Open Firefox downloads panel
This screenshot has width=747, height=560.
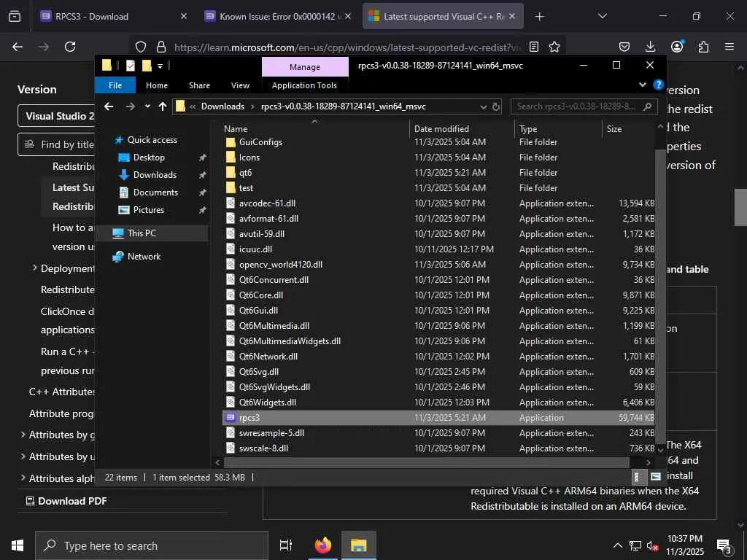coord(650,47)
